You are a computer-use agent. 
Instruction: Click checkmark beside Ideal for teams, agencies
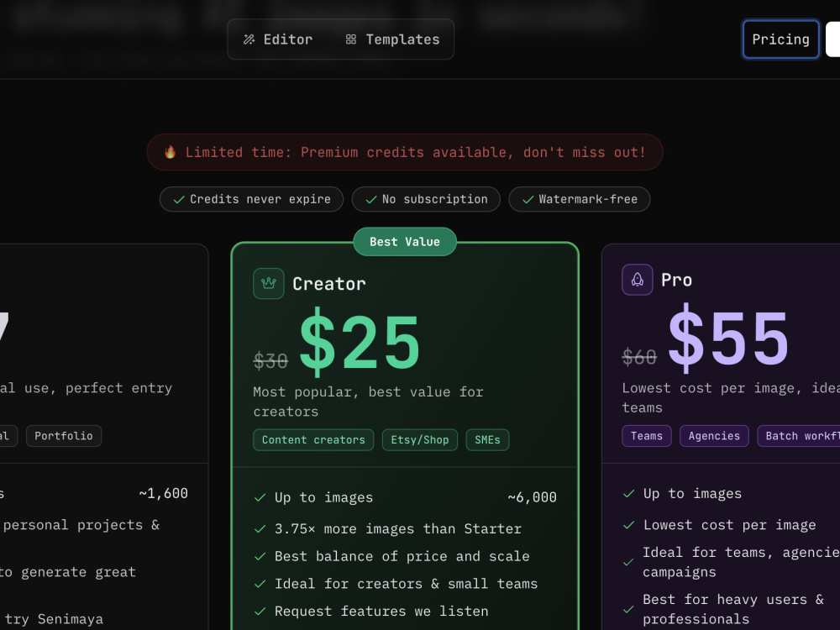pos(629,563)
